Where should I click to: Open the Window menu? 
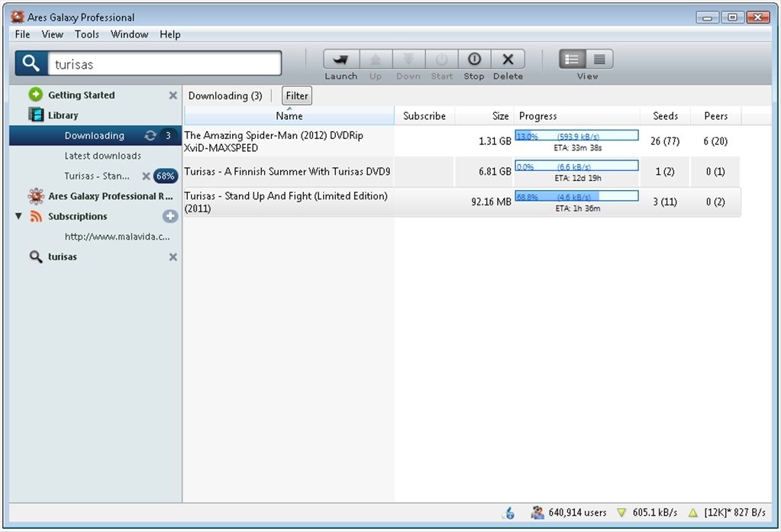(x=130, y=34)
